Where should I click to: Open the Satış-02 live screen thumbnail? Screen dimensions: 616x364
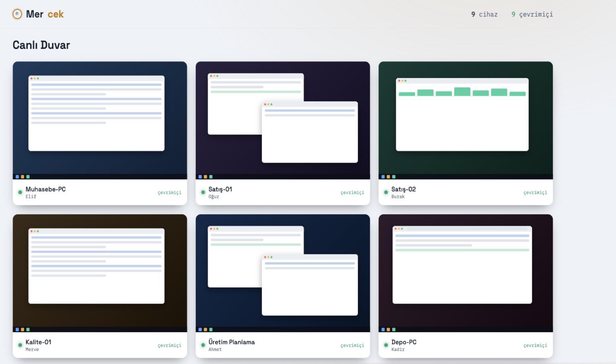point(466,120)
